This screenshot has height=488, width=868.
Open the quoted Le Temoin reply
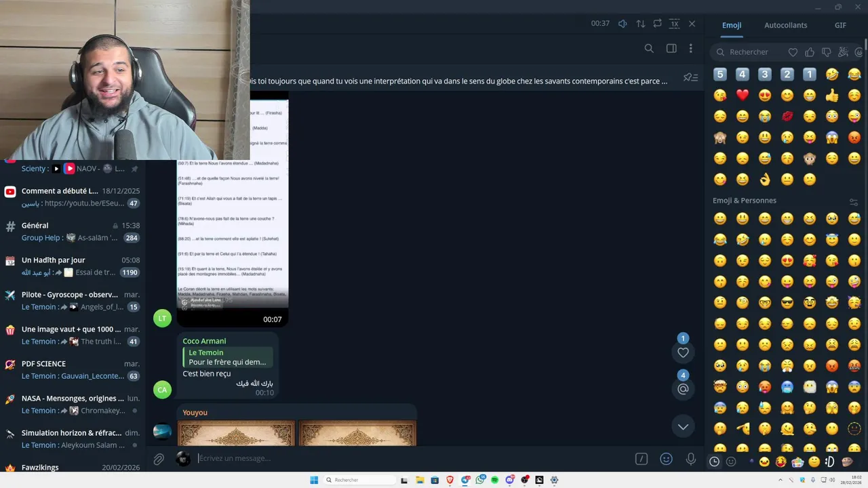coord(228,357)
